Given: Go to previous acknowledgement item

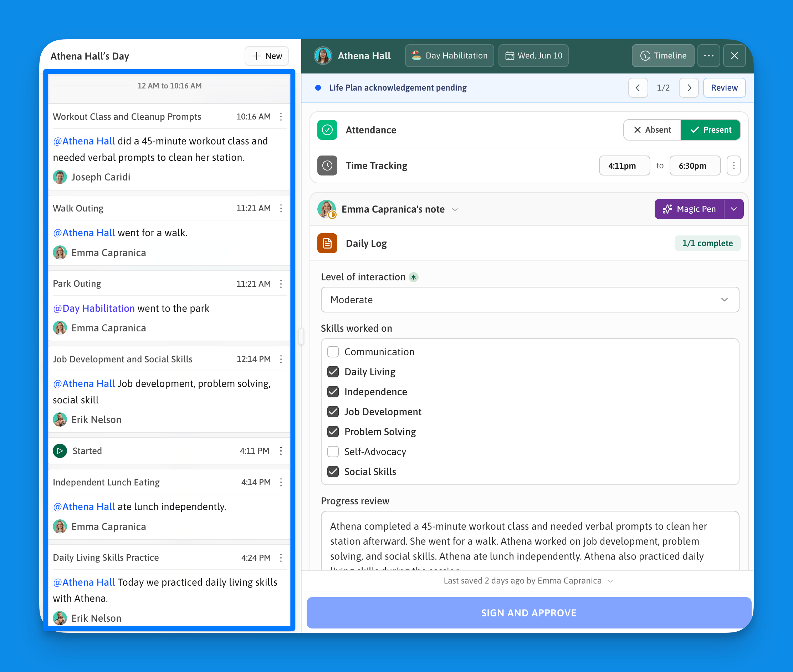Looking at the screenshot, I should [638, 88].
